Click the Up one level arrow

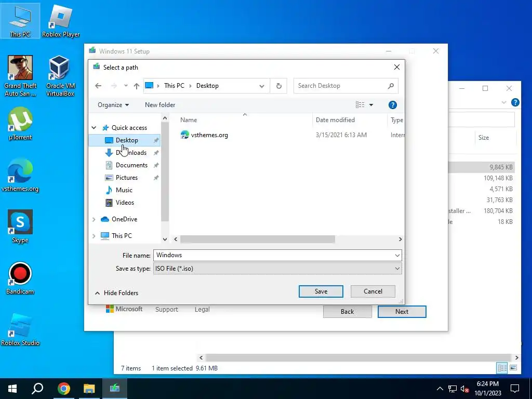[137, 86]
